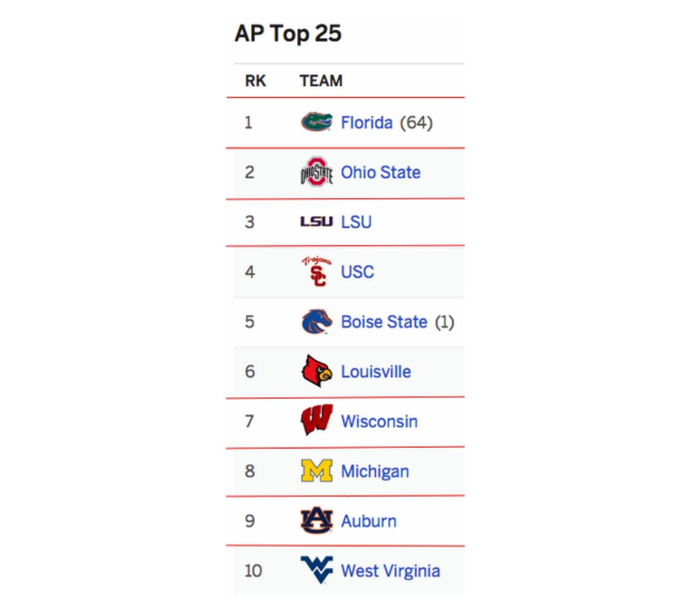The image size is (679, 616).
Task: Click the Boise State Broncos logo
Action: [x=316, y=322]
